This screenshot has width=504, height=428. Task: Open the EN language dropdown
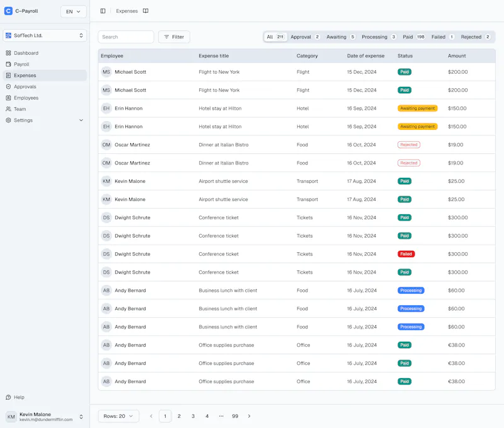tap(73, 11)
